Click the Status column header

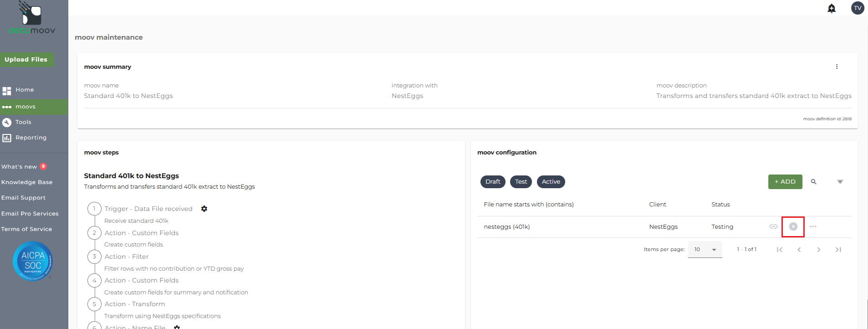[720, 205]
